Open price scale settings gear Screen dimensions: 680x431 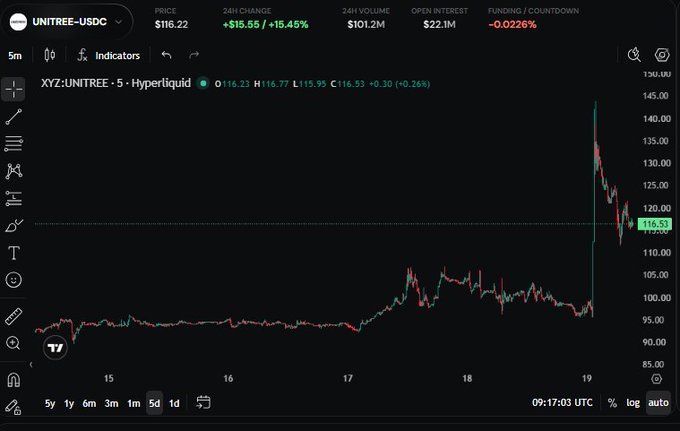(x=657, y=379)
